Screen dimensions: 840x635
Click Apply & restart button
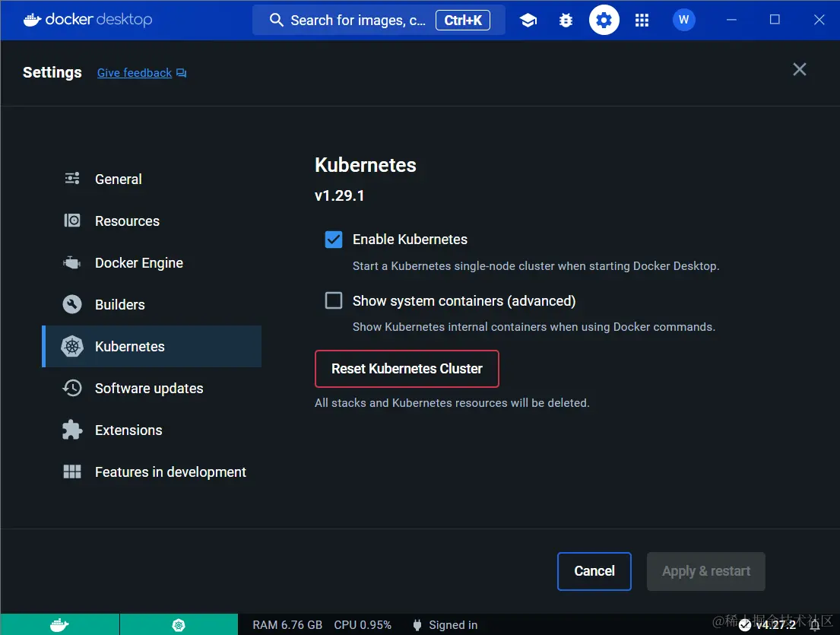point(705,571)
